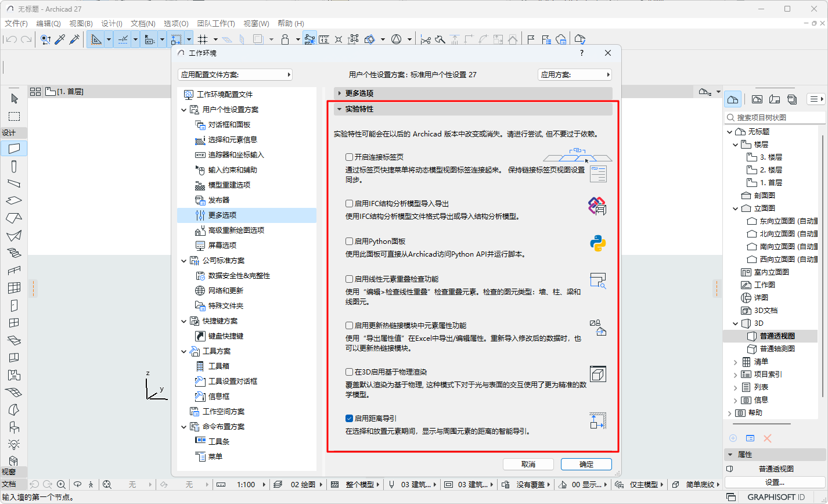
Task: Click the Redo arrow in toolbar
Action: [x=26, y=39]
